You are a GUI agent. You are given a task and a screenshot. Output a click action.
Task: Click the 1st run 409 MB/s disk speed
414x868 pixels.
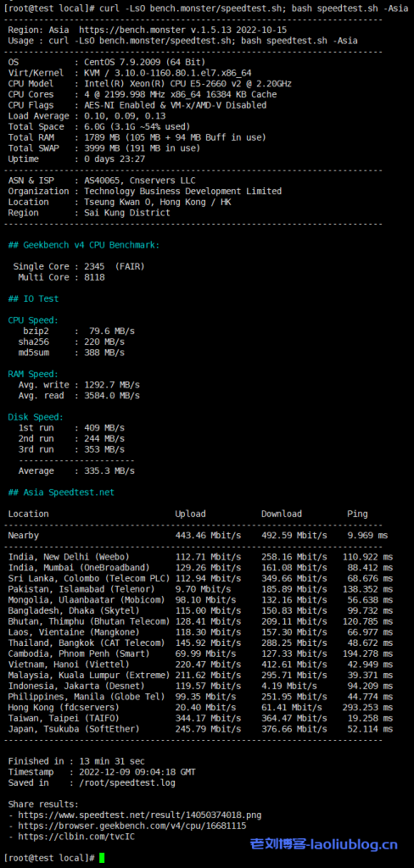(x=104, y=428)
